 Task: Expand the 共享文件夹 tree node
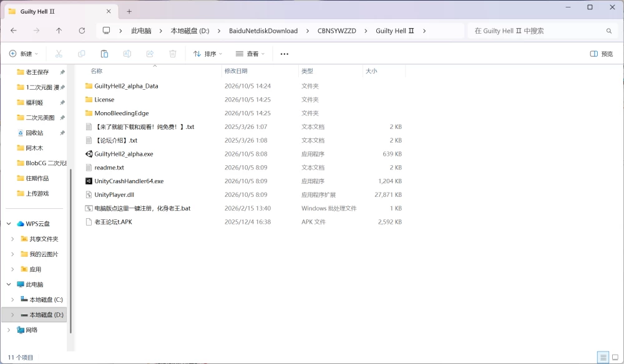(x=12, y=239)
